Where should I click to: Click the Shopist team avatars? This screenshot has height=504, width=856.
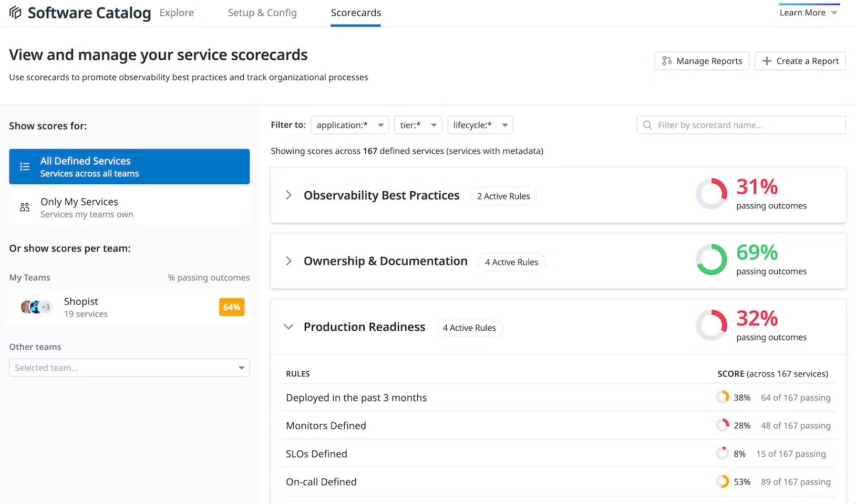coord(36,307)
